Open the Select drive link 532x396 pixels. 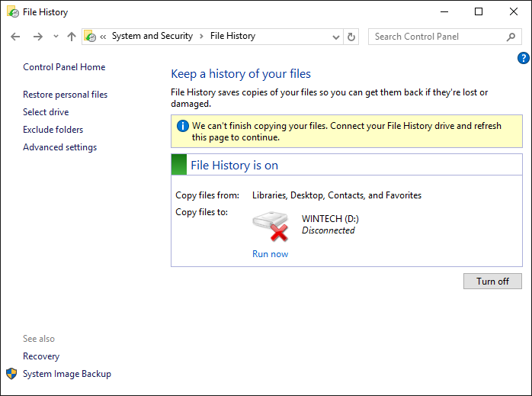point(46,112)
